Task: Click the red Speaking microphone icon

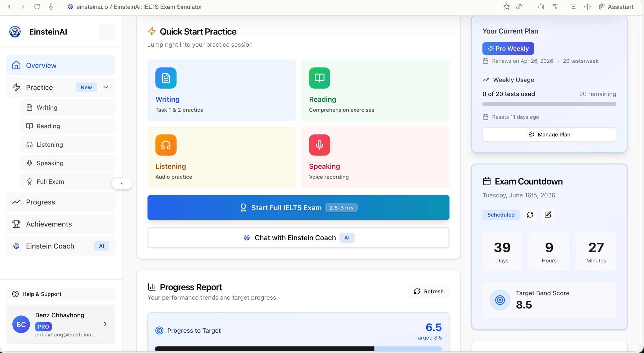Action: (x=319, y=145)
